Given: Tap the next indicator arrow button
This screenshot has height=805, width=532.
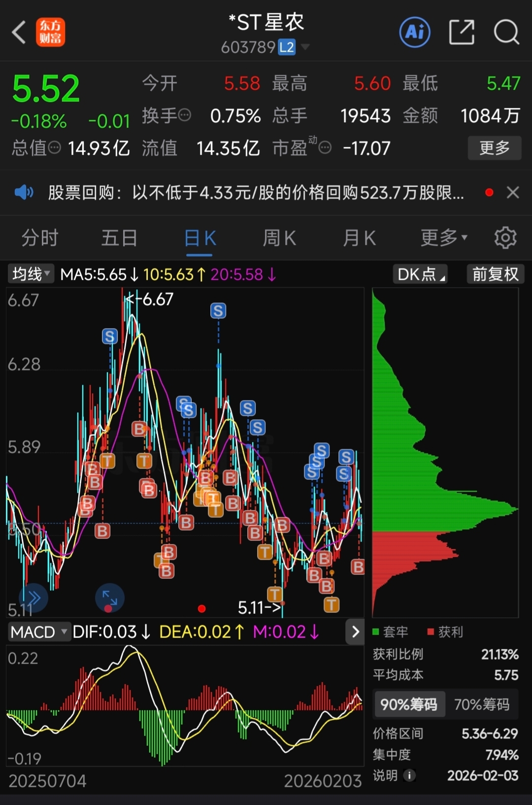Looking at the screenshot, I should pyautogui.click(x=356, y=632).
